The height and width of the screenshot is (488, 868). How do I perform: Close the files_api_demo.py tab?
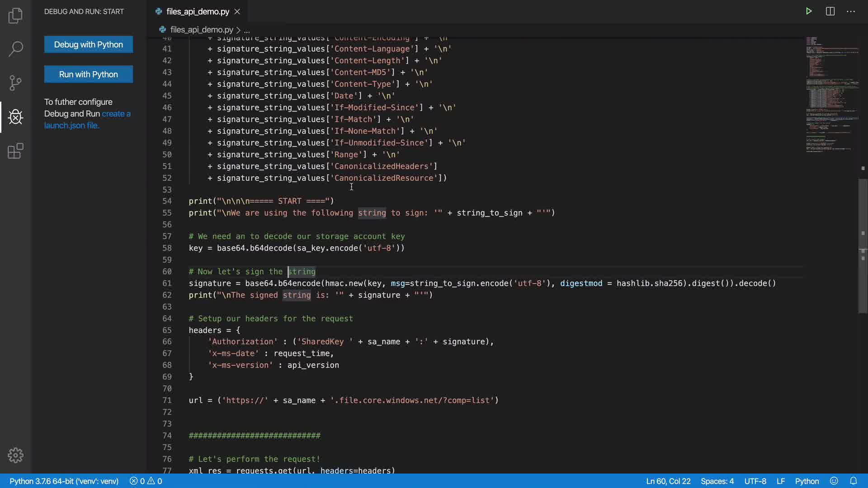[x=237, y=12]
